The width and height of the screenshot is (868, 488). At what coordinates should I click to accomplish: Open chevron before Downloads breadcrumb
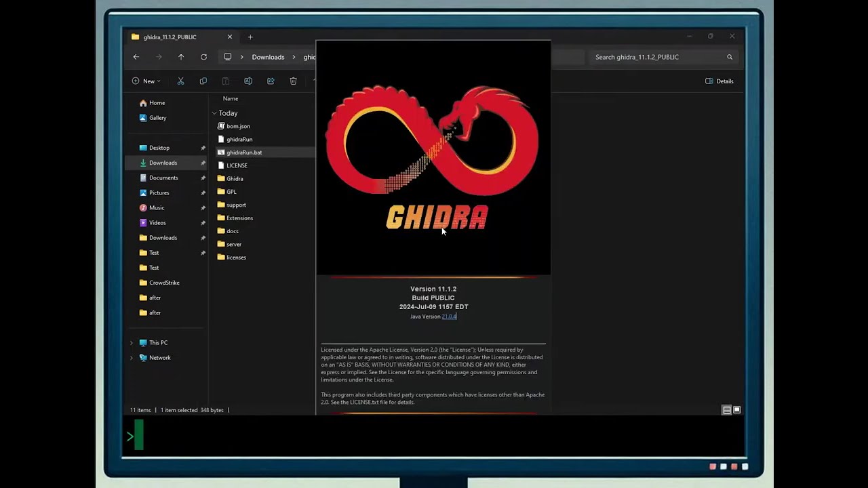click(241, 57)
